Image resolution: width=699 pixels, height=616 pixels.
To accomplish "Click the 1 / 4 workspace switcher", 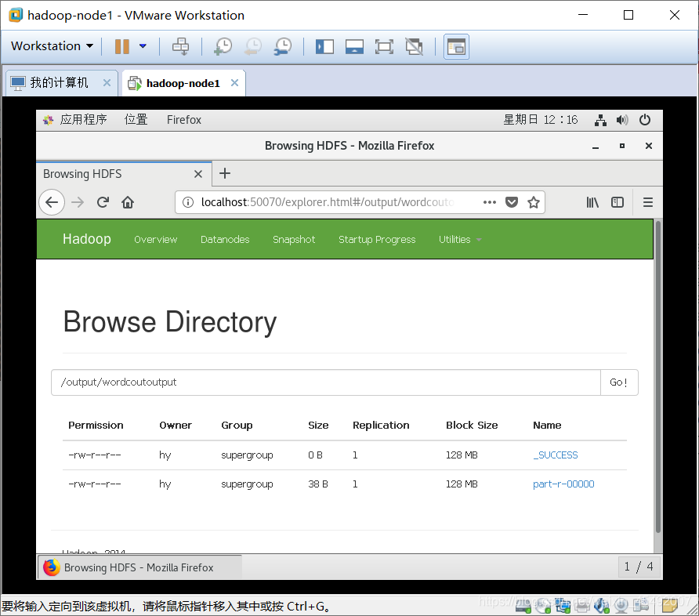I will 639,567.
